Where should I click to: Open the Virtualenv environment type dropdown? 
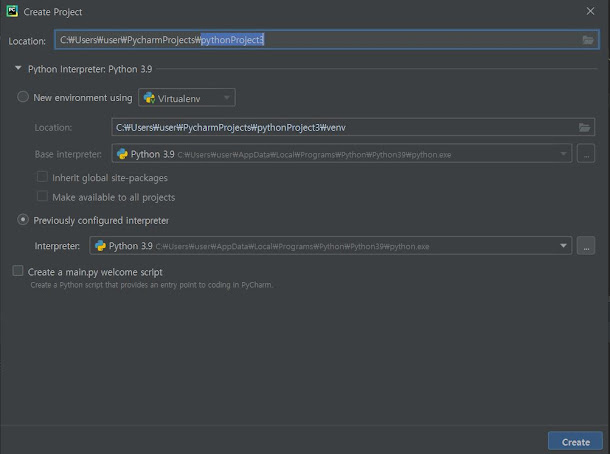(x=187, y=98)
